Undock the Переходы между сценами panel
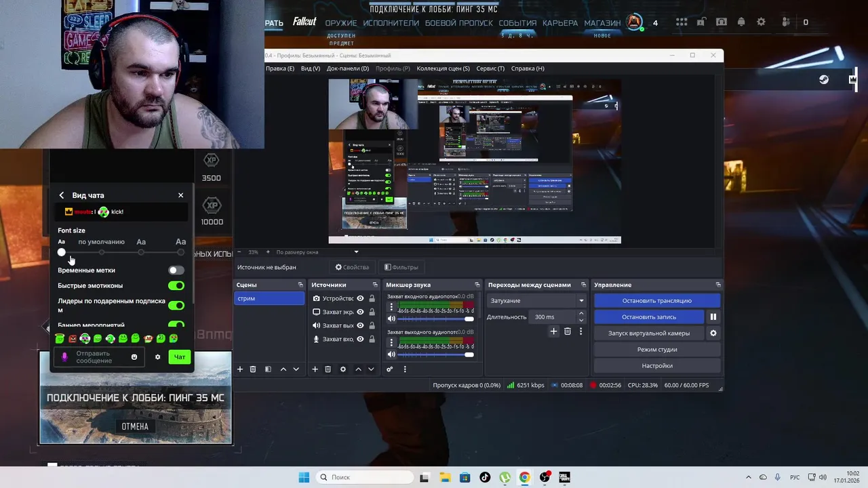The width and height of the screenshot is (868, 488). coord(583,285)
